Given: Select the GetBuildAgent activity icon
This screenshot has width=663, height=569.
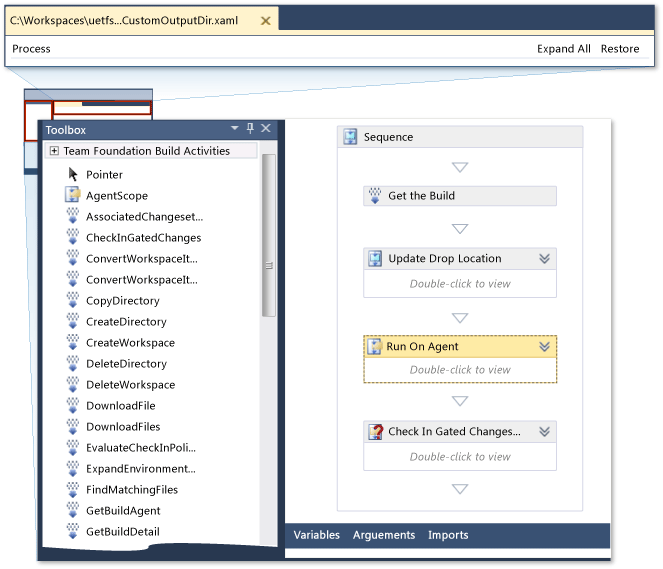Looking at the screenshot, I should tap(73, 510).
